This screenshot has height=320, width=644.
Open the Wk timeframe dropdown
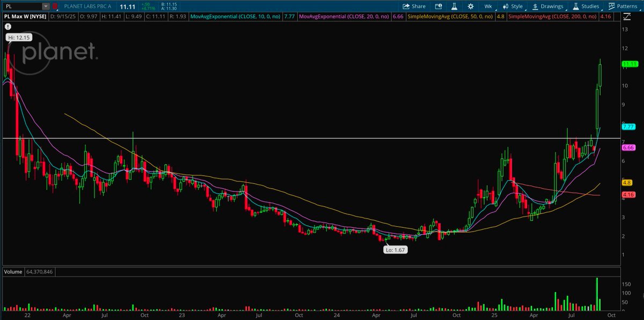point(488,6)
